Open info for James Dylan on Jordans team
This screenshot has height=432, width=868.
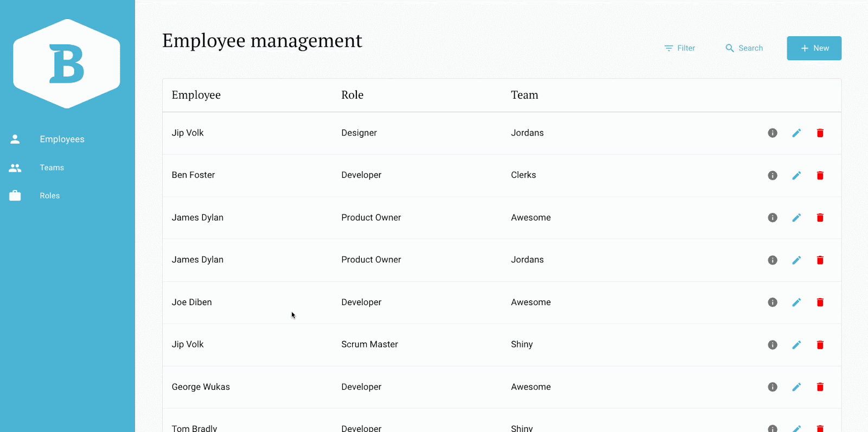773,260
